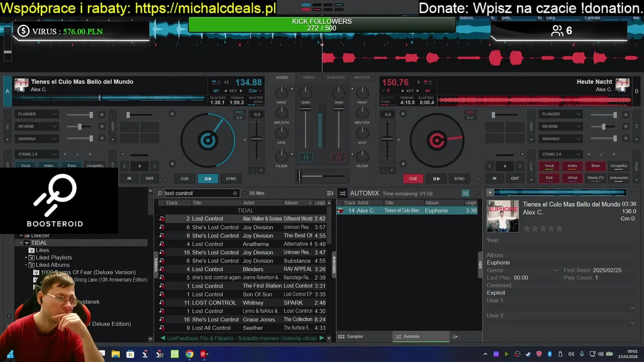Click the Stems FX pad on deck B
This screenshot has height=362, width=644.
(596, 177)
